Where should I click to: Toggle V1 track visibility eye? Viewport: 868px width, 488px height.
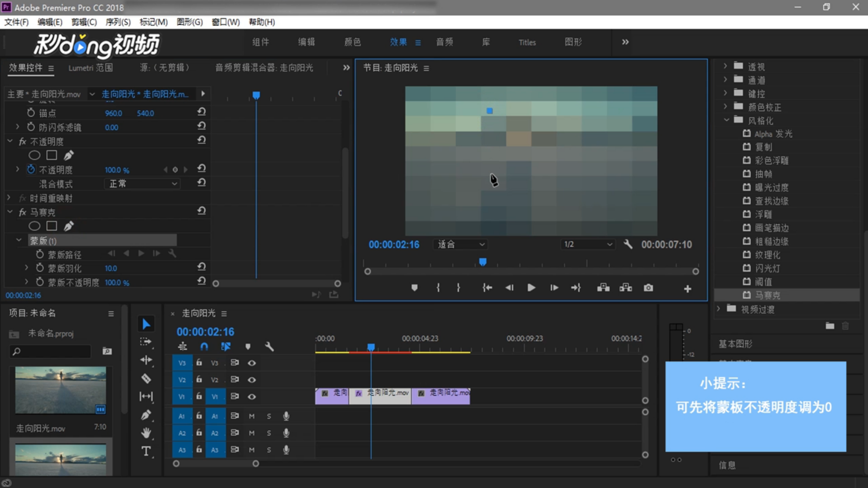pos(252,397)
